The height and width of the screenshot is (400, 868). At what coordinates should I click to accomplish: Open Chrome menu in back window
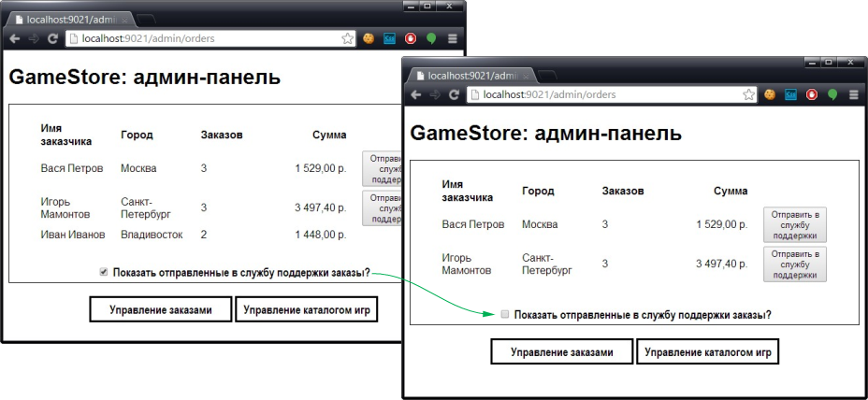[453, 38]
